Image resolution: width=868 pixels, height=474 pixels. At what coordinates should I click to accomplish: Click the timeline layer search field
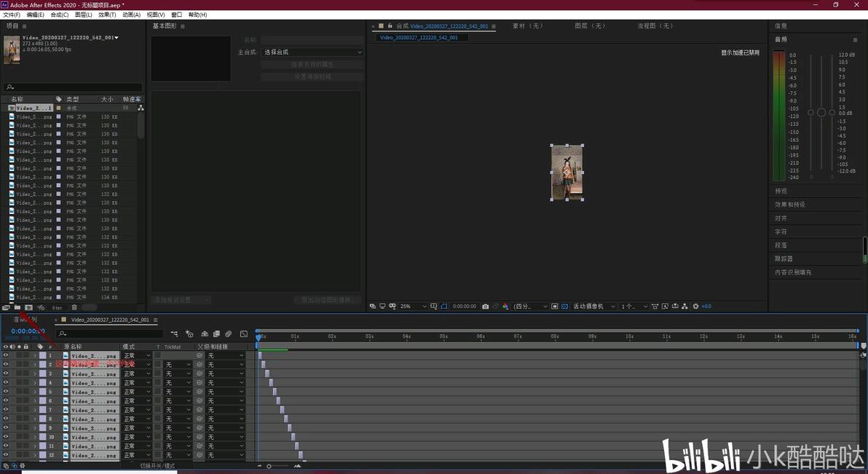110,334
